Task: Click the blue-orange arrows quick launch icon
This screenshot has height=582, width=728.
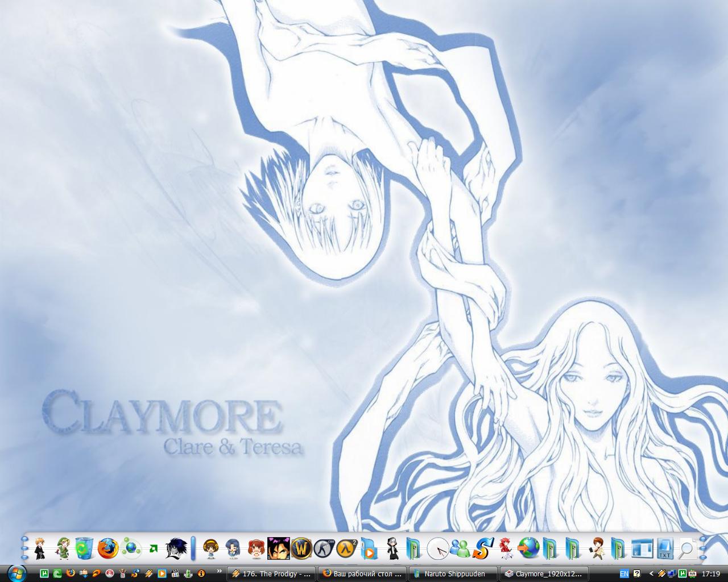Action: click(135, 573)
